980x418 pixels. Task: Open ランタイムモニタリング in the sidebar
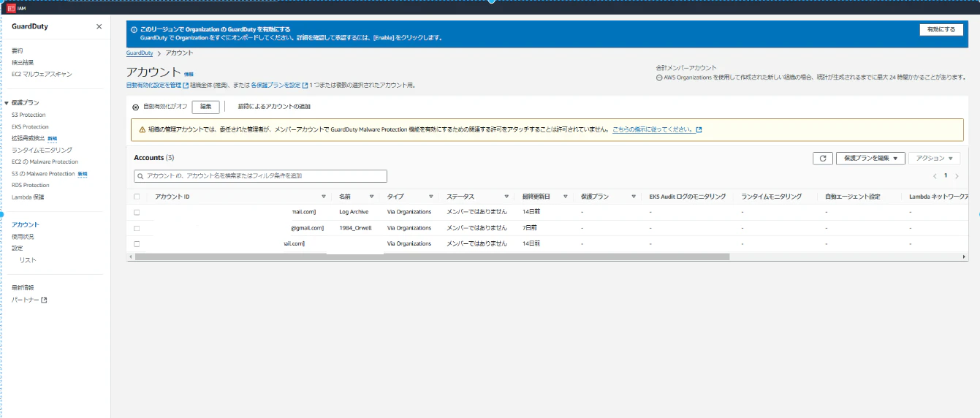pyautogui.click(x=42, y=150)
